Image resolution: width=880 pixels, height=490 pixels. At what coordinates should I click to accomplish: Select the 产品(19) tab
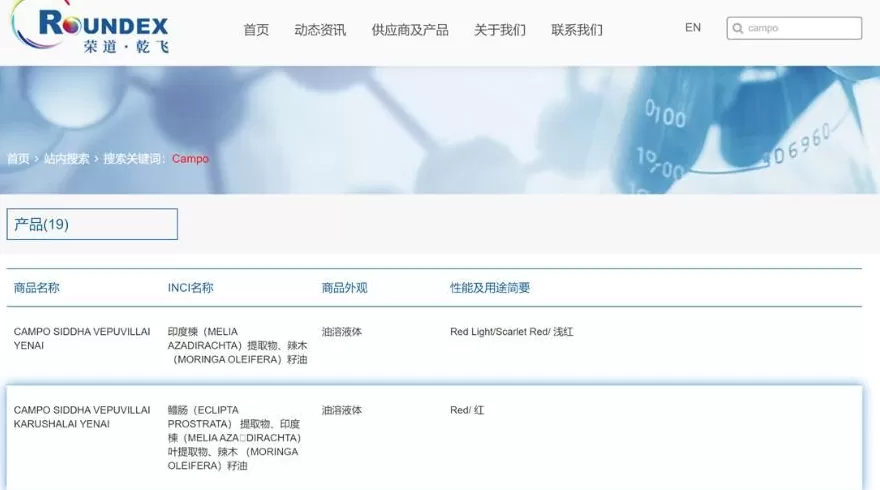coord(92,224)
